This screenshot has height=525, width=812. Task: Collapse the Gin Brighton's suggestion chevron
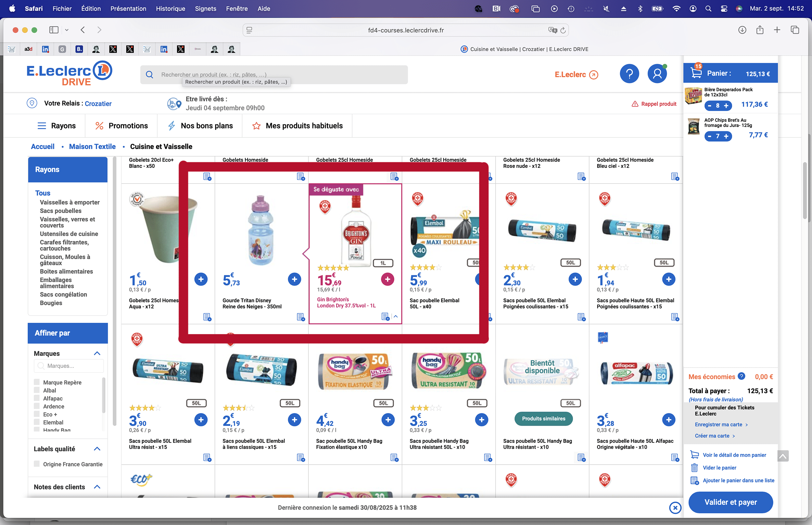(x=396, y=316)
